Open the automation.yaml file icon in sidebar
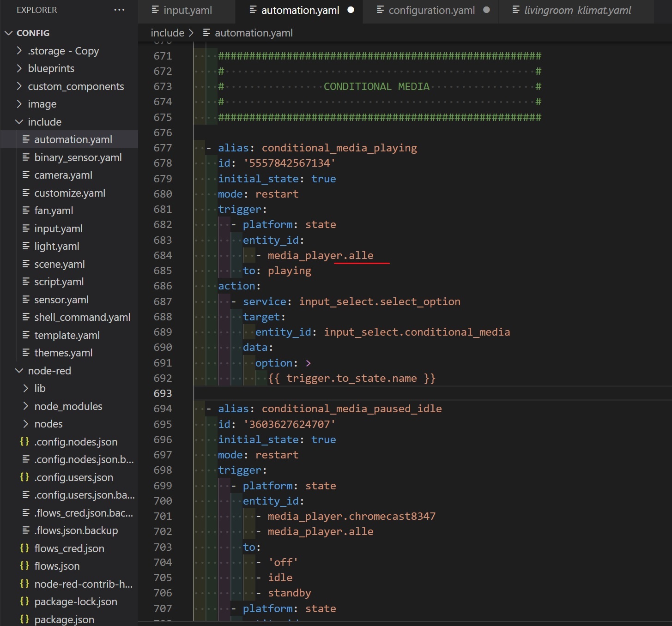 [x=26, y=139]
